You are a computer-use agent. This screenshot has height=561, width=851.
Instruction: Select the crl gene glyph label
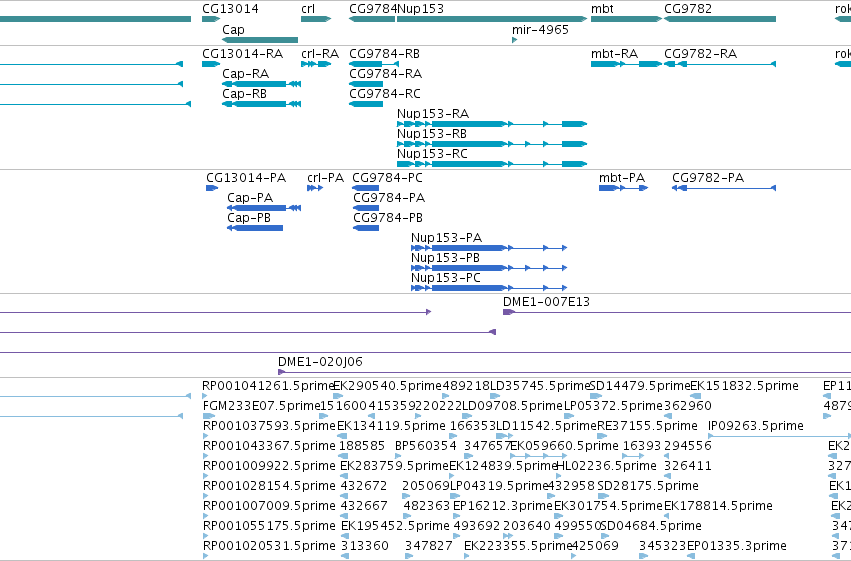[308, 9]
